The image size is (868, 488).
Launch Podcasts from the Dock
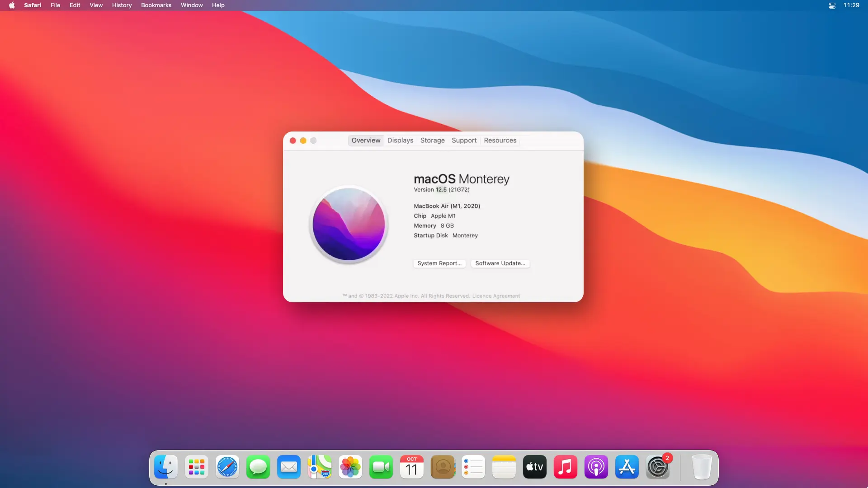596,467
